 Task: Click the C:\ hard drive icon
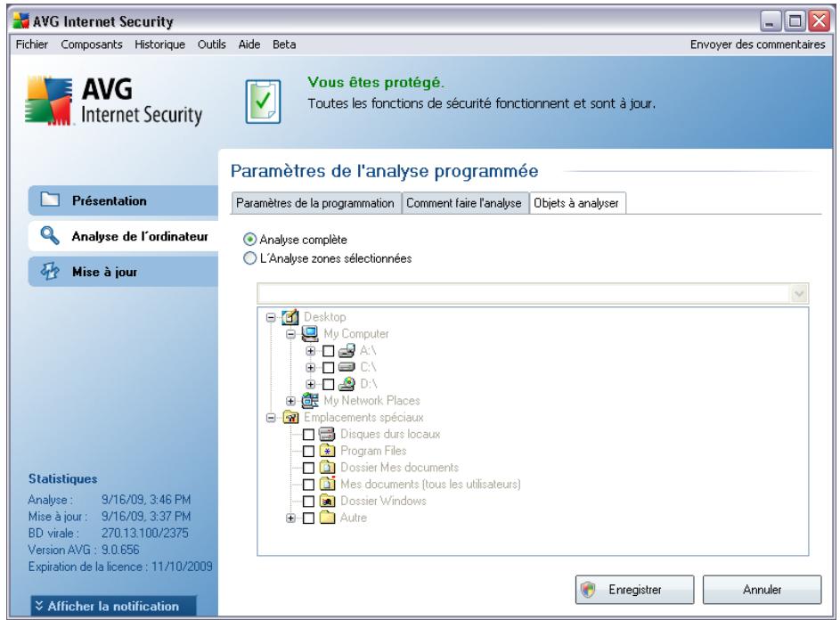[x=347, y=367]
